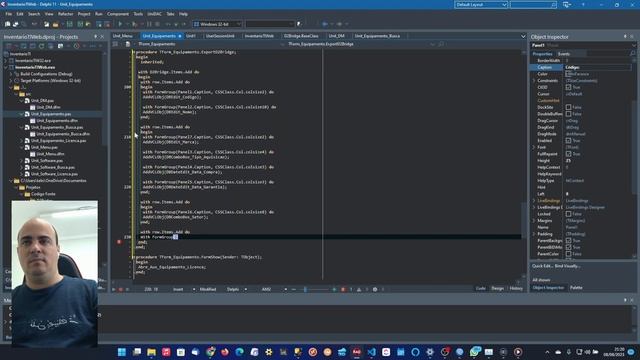Click the search magnifier in Object Inspector
Screen dimensions: 640x360
coord(632,54)
